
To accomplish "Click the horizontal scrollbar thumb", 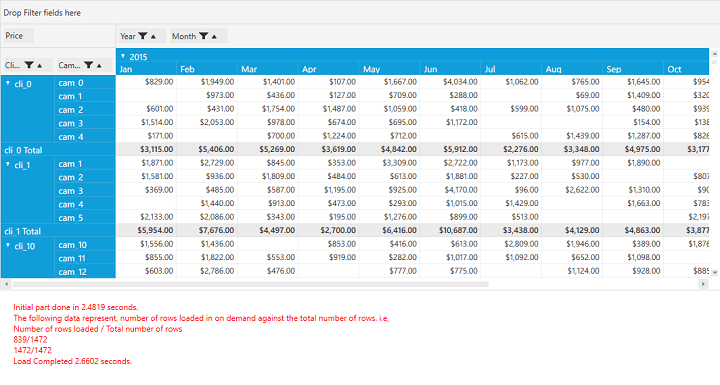I will coord(251,284).
